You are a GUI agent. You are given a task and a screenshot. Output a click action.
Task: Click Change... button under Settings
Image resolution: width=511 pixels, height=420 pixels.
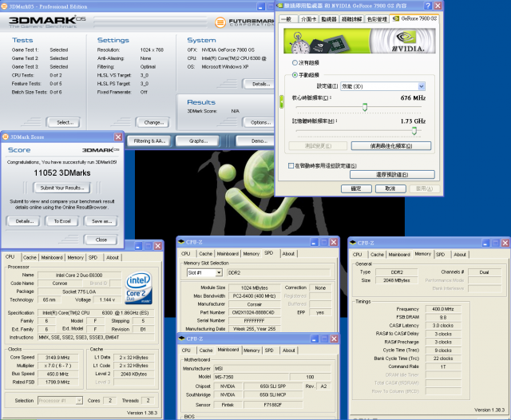[153, 122]
